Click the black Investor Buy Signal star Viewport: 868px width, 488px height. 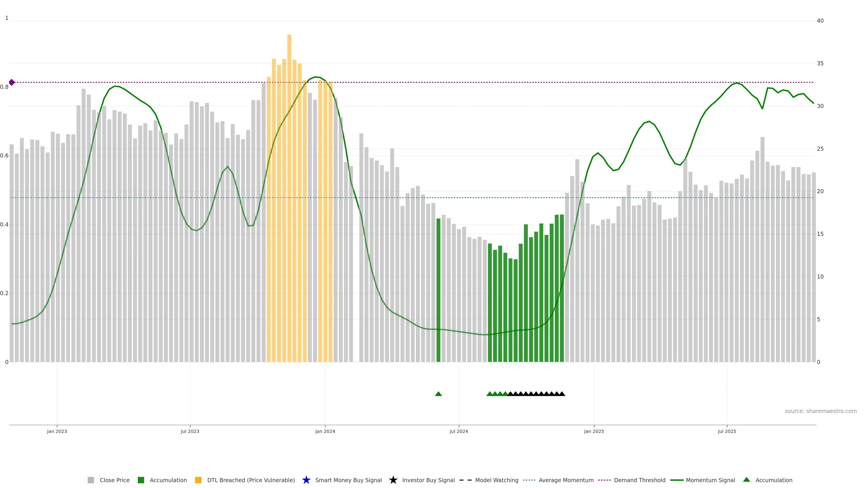pyautogui.click(x=393, y=480)
